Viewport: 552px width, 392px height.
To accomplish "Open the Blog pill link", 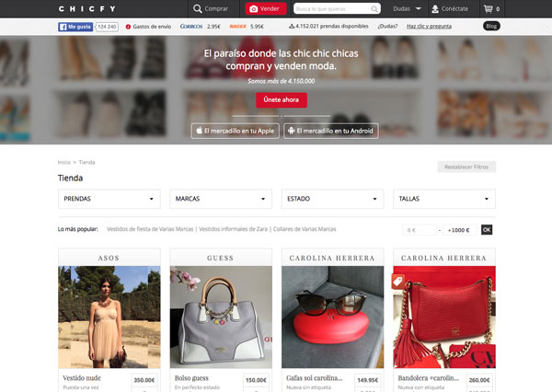I will pos(491,26).
